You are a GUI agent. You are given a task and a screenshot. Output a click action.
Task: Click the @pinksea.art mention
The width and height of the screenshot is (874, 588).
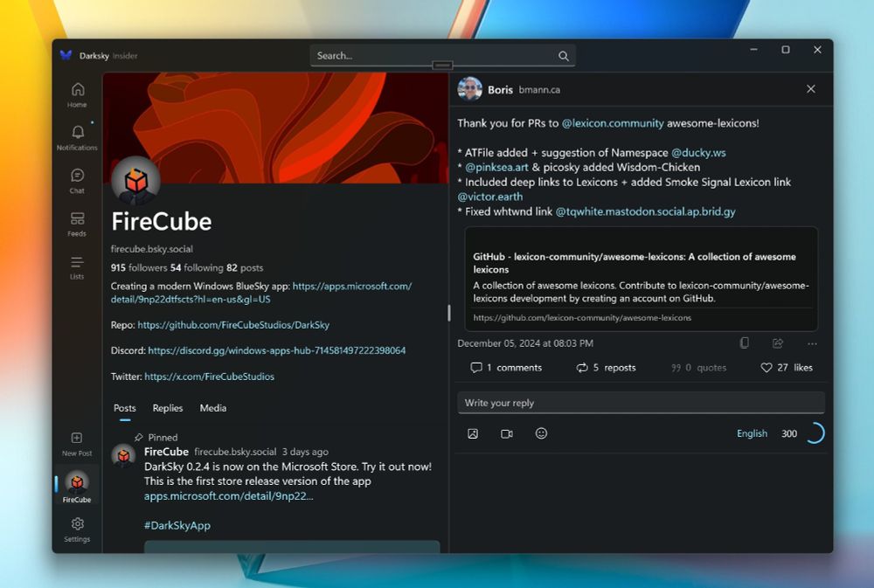(x=496, y=167)
